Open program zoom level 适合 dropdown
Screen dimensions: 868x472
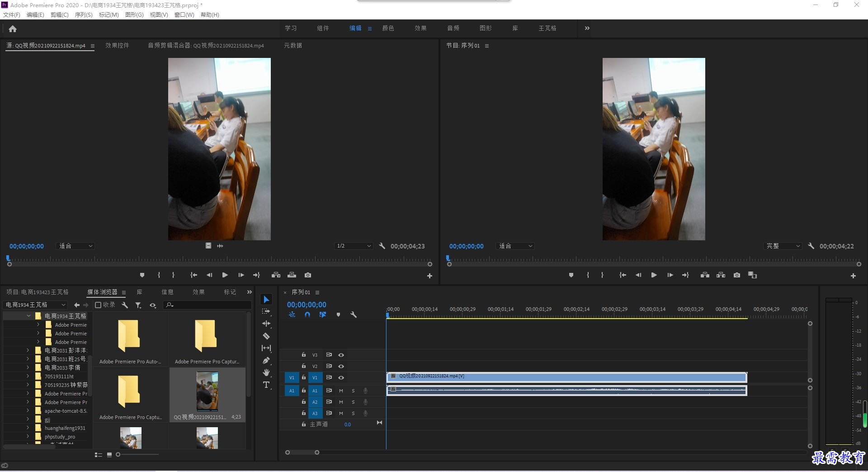tap(515, 246)
